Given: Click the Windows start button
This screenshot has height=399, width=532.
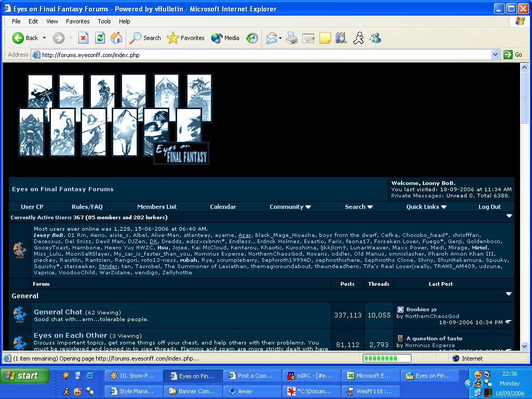Looking at the screenshot, I should (x=25, y=376).
